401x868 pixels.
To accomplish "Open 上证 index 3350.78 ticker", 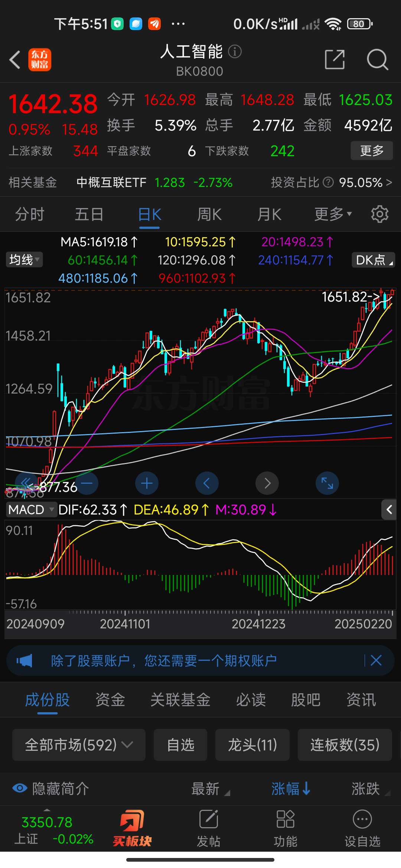I will (53, 830).
